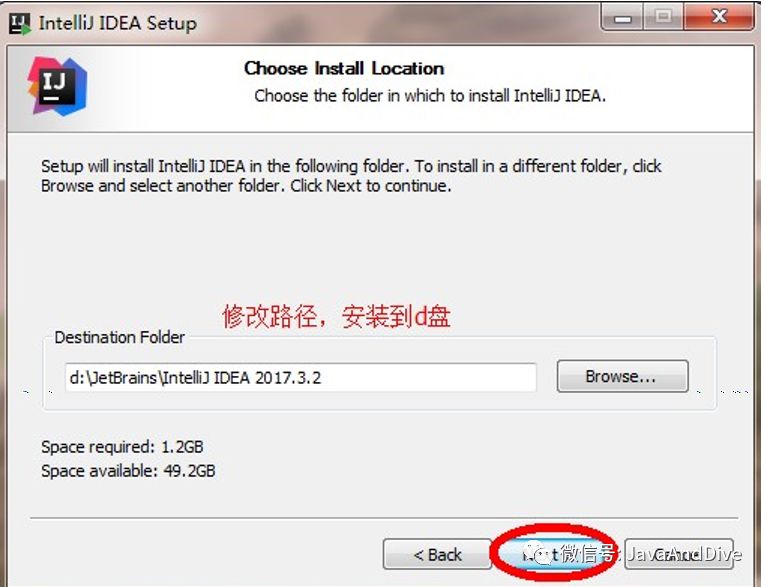The width and height of the screenshot is (767, 587).
Task: Click the 'IntelliJ IDEA Setup' title text
Action: coord(118,23)
